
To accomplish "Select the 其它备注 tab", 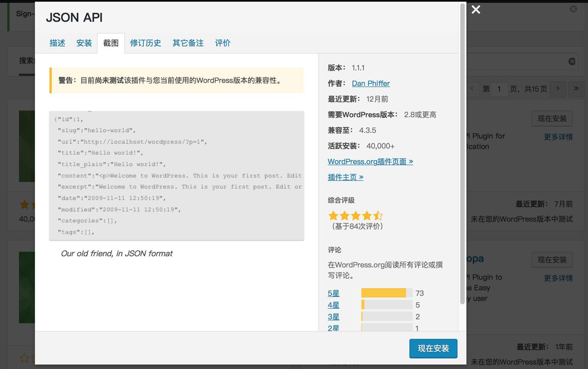I will (x=188, y=43).
